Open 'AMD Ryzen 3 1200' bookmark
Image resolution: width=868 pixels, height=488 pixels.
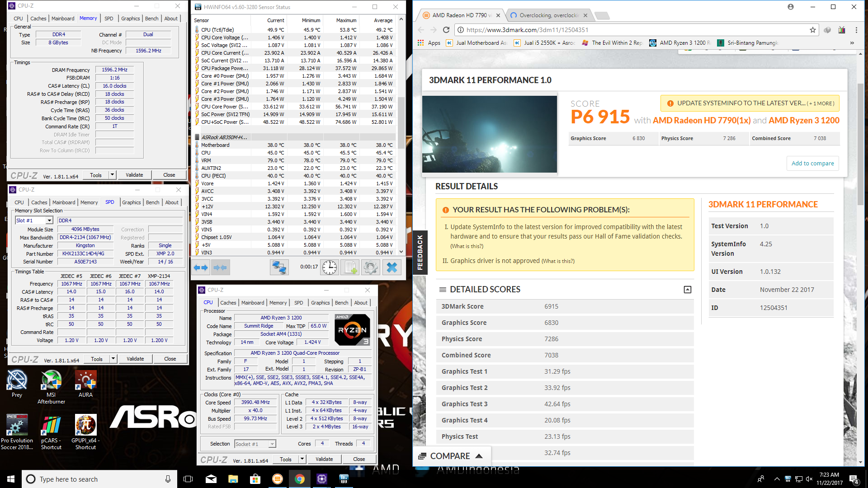coord(680,43)
